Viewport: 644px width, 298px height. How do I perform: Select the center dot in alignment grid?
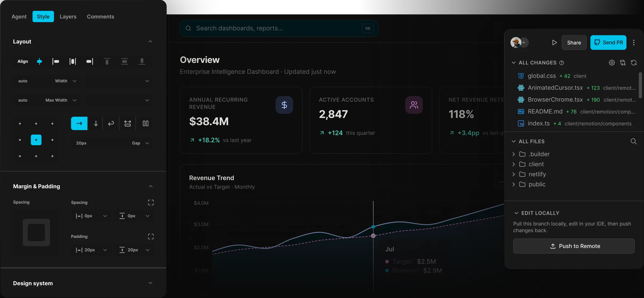pos(36,140)
